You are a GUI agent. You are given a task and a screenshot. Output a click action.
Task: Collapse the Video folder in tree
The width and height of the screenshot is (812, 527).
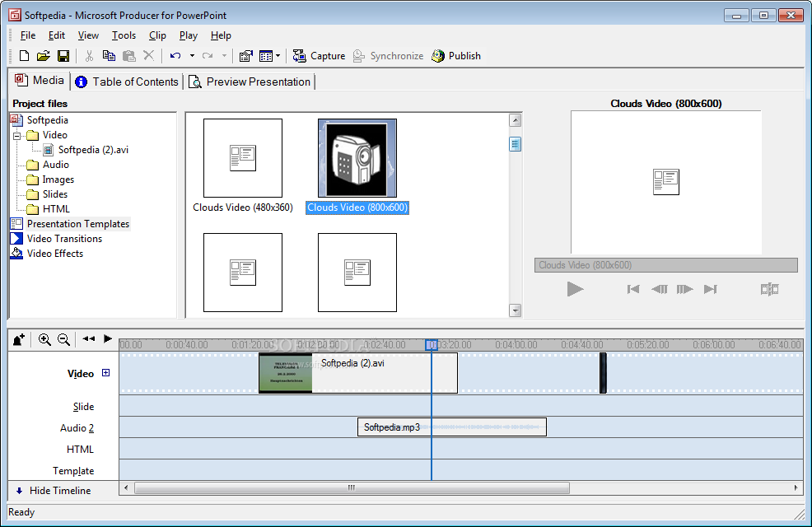17,136
